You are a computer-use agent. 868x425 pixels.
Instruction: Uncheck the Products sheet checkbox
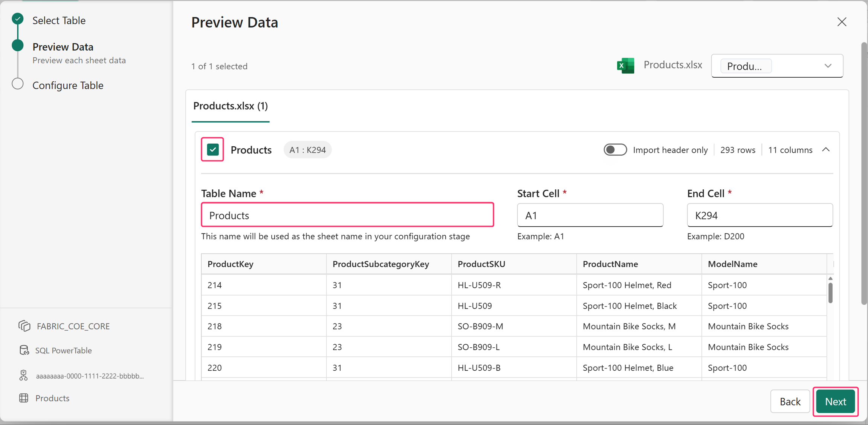point(213,150)
